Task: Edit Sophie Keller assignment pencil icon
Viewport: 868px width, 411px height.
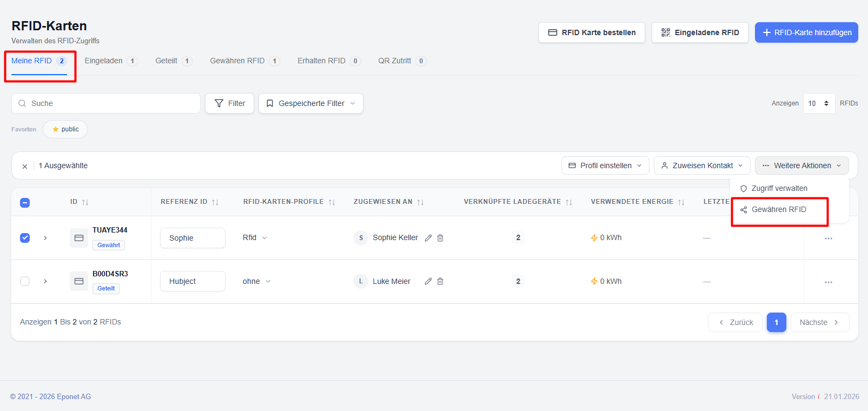Action: 428,238
